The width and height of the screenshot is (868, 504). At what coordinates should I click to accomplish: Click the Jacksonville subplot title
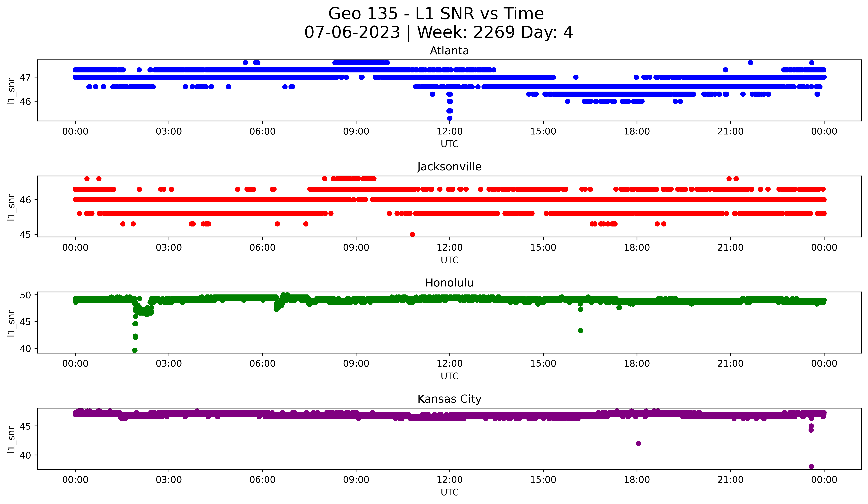pos(449,167)
